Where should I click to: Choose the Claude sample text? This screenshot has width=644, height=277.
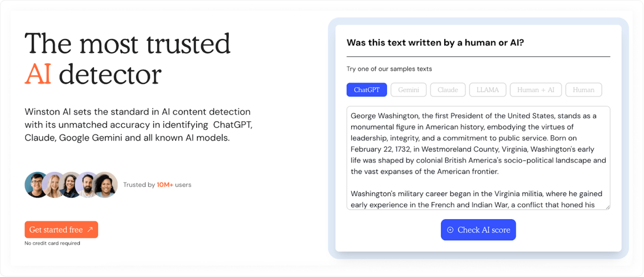(x=448, y=90)
